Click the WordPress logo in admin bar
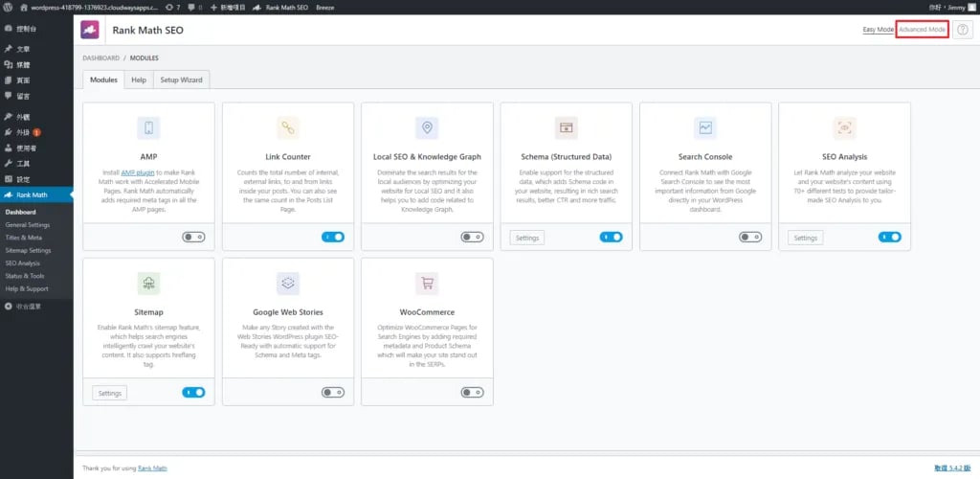The width and height of the screenshot is (980, 479). pyautogui.click(x=8, y=8)
